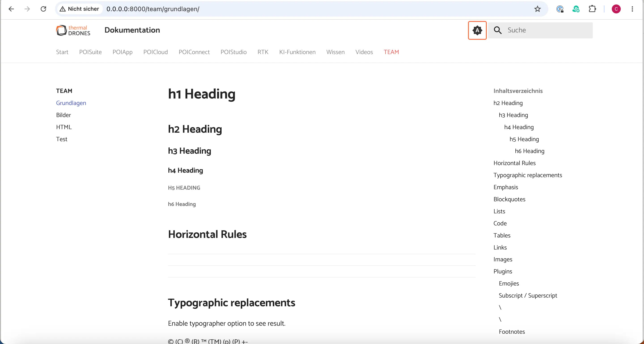Jump to h4 Heading in table of contents
The height and width of the screenshot is (344, 644).
(519, 127)
